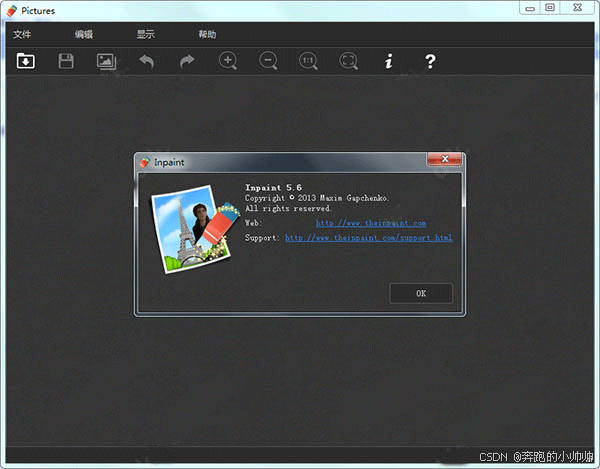This screenshot has height=469, width=600.
Task: Maximize the Pictures window
Action: tap(550, 8)
